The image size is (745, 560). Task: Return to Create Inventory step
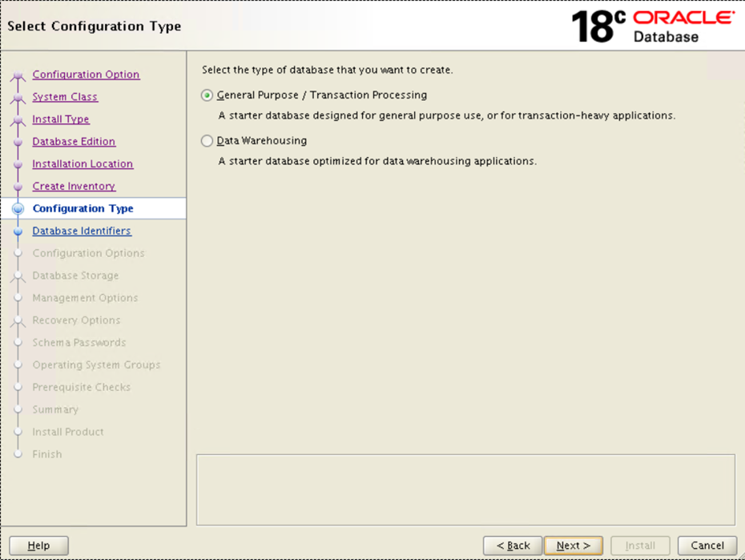[74, 187]
